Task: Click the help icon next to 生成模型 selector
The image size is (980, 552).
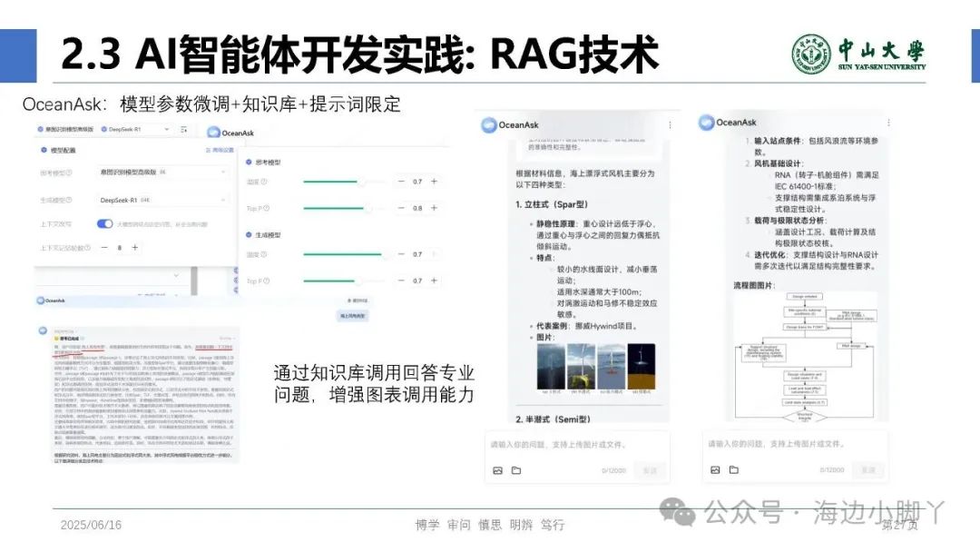Action: pyautogui.click(x=69, y=200)
